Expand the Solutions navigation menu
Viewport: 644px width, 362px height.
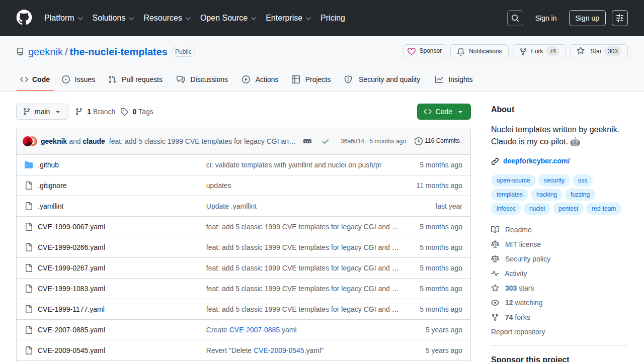point(113,18)
